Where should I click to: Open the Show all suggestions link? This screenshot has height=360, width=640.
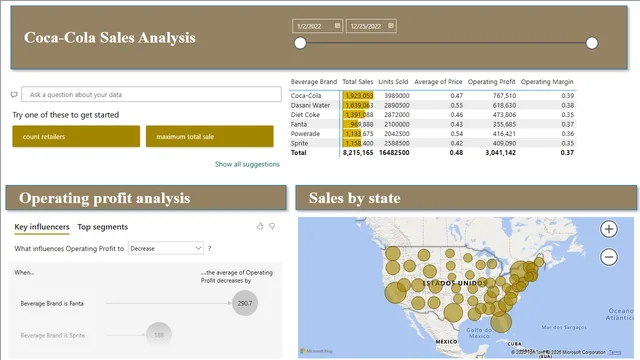247,164
